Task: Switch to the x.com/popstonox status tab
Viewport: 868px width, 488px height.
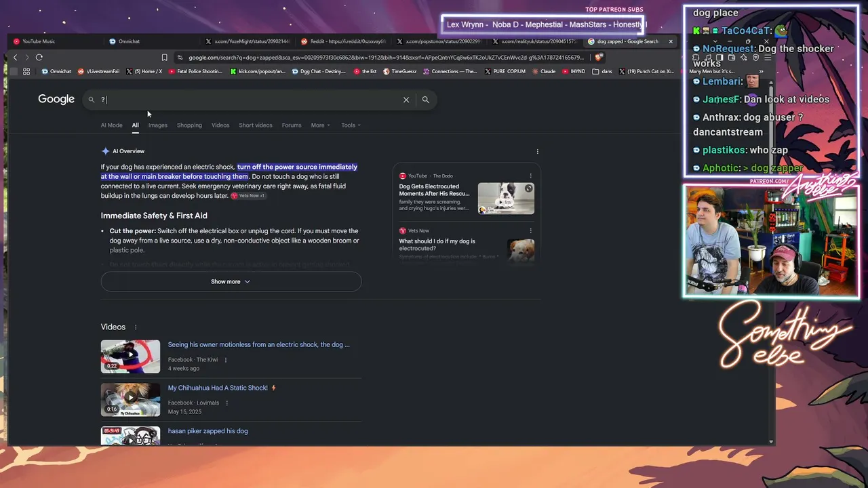Action: point(439,41)
